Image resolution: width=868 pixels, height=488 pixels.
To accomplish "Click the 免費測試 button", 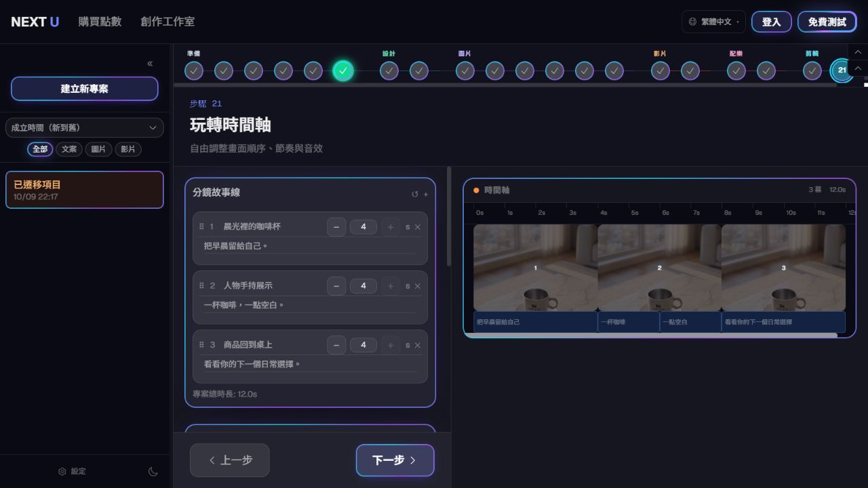I will [x=827, y=22].
